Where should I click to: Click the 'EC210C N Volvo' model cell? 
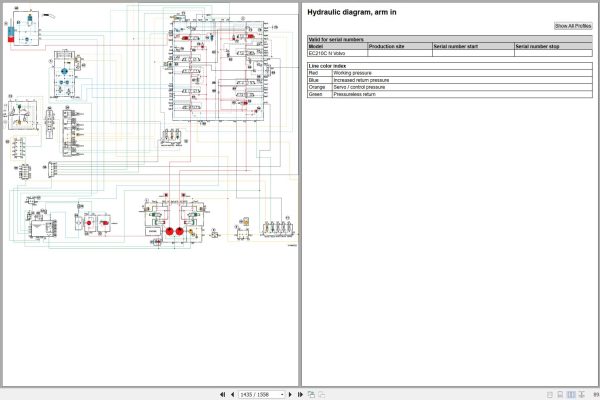click(x=338, y=53)
